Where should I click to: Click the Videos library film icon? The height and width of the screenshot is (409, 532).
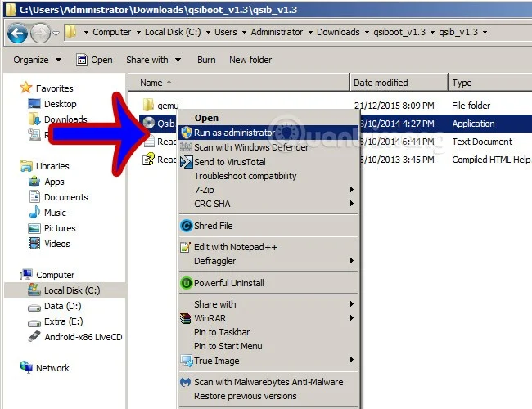click(34, 244)
